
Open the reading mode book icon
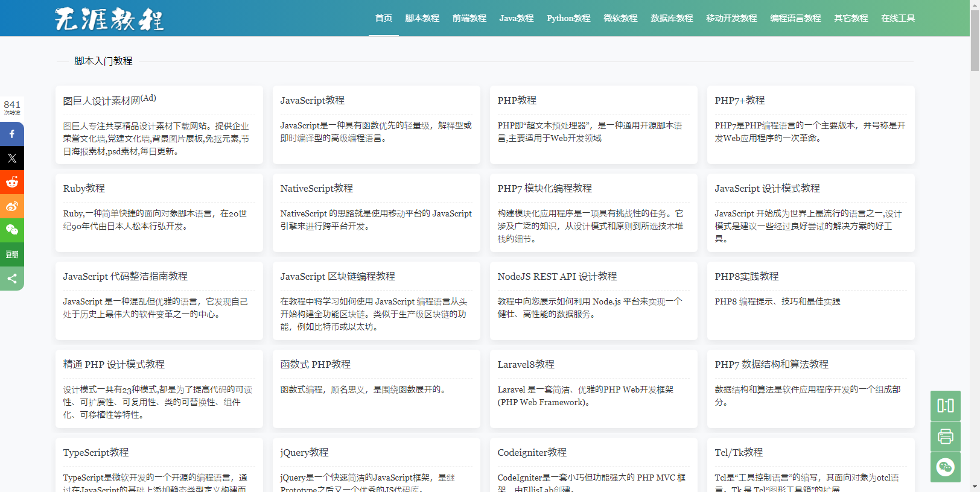pos(946,406)
